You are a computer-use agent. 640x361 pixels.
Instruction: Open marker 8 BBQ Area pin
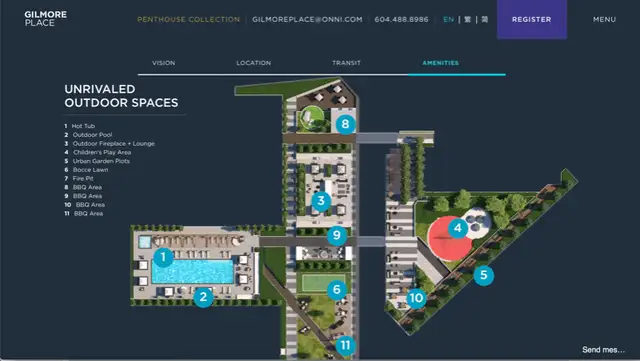pos(345,124)
